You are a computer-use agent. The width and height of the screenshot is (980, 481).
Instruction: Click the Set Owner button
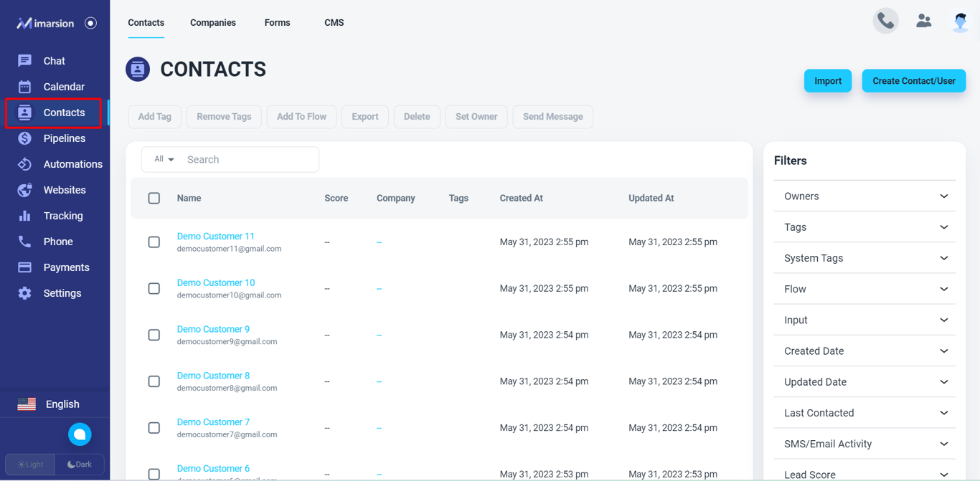tap(476, 117)
